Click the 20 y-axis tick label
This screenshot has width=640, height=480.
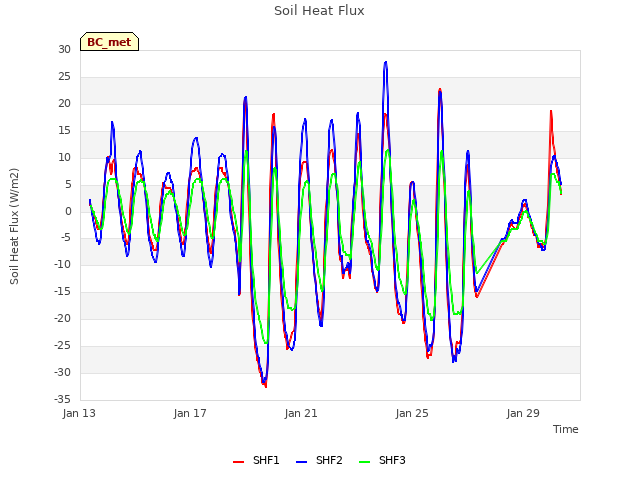64,103
